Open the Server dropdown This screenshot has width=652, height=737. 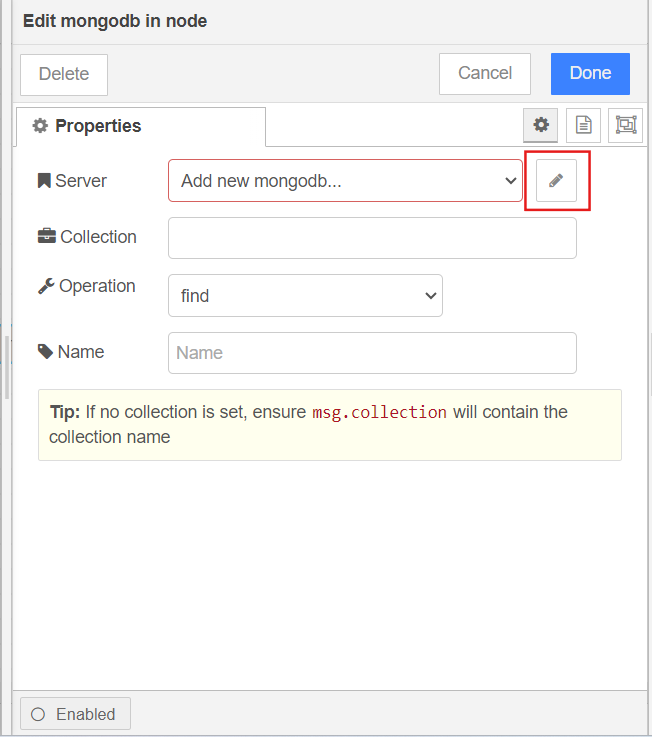tap(345, 180)
